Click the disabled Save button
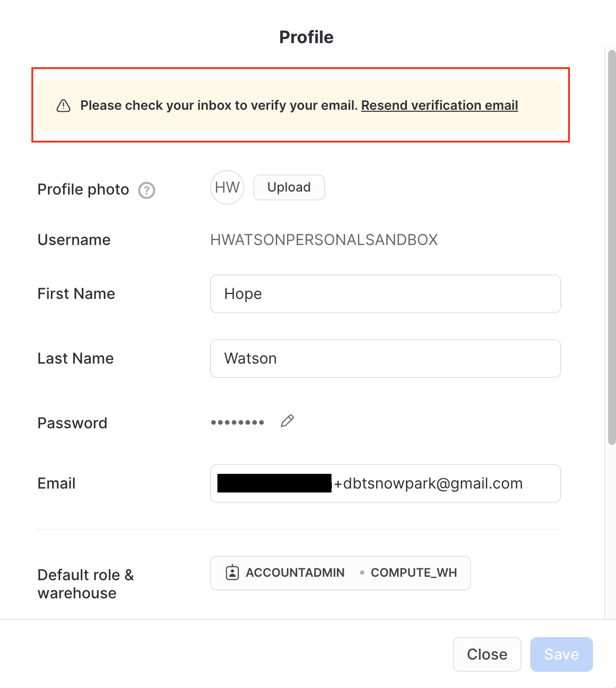616x688 pixels. coord(561,654)
